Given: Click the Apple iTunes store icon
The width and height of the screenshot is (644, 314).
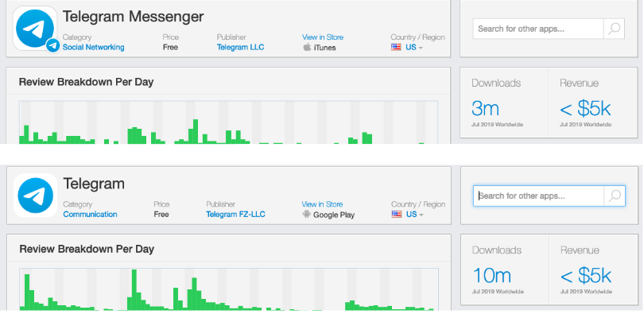Looking at the screenshot, I should click(307, 47).
